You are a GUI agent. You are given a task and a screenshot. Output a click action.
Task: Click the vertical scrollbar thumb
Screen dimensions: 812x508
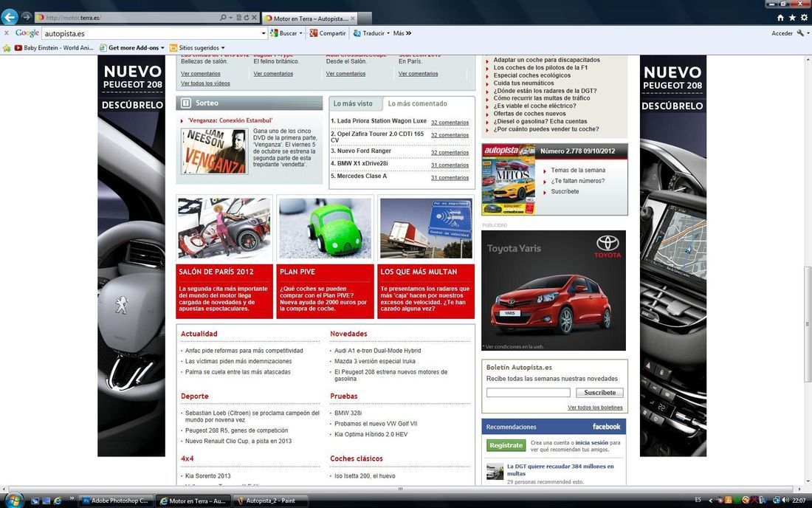coord(808,324)
